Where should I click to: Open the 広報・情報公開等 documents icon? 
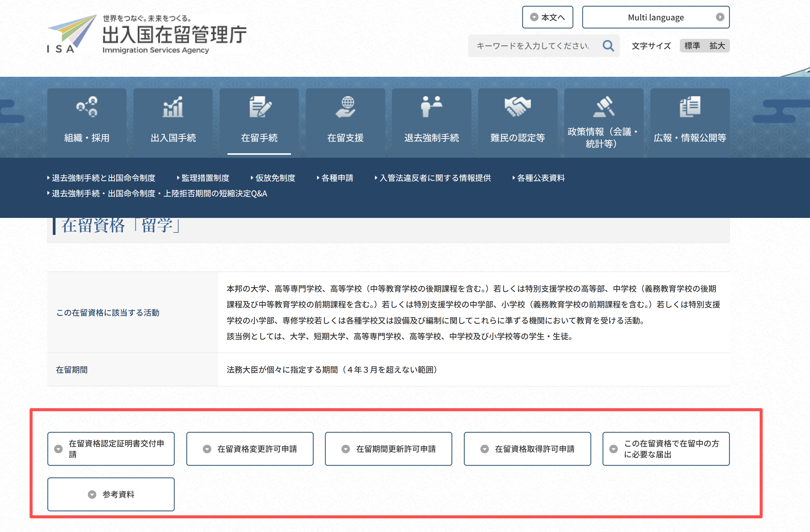[x=690, y=107]
